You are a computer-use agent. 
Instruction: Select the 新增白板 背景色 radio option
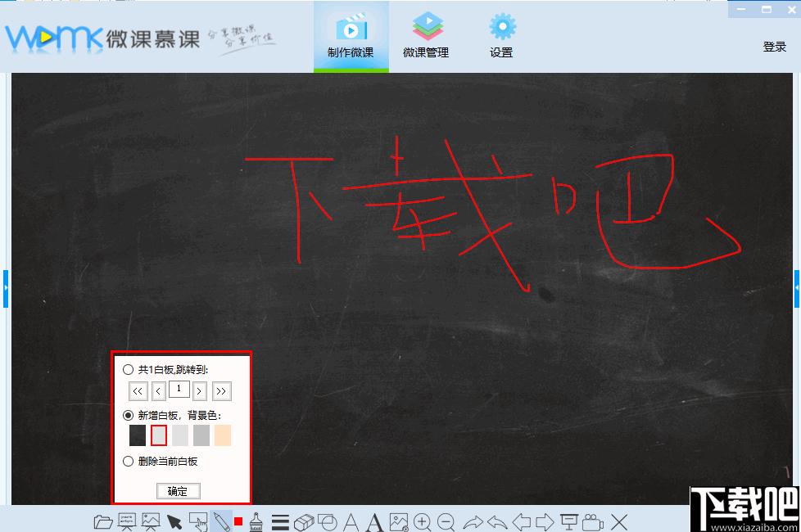point(129,415)
